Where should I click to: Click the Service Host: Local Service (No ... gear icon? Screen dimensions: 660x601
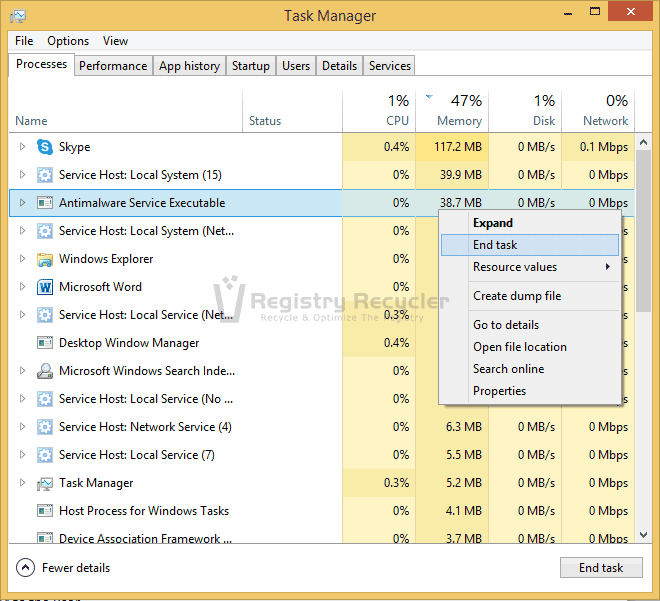click(45, 399)
